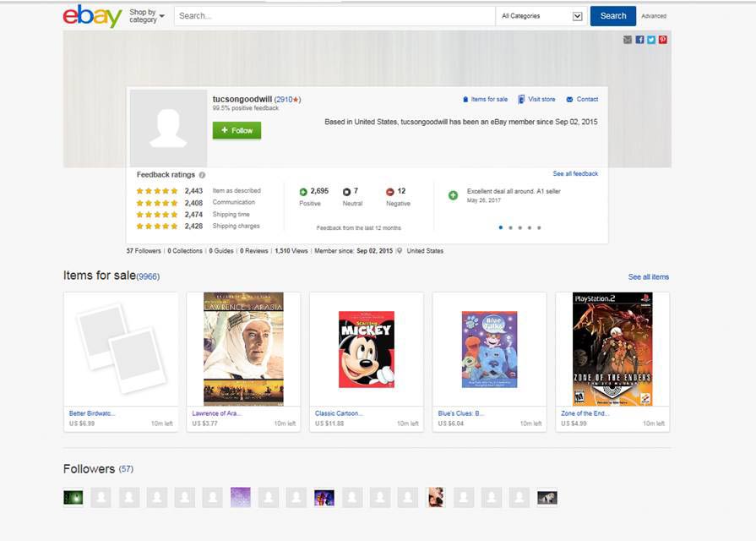Click the Feedback ratings help icon
Viewport: 756px width, 541px height.
click(202, 175)
